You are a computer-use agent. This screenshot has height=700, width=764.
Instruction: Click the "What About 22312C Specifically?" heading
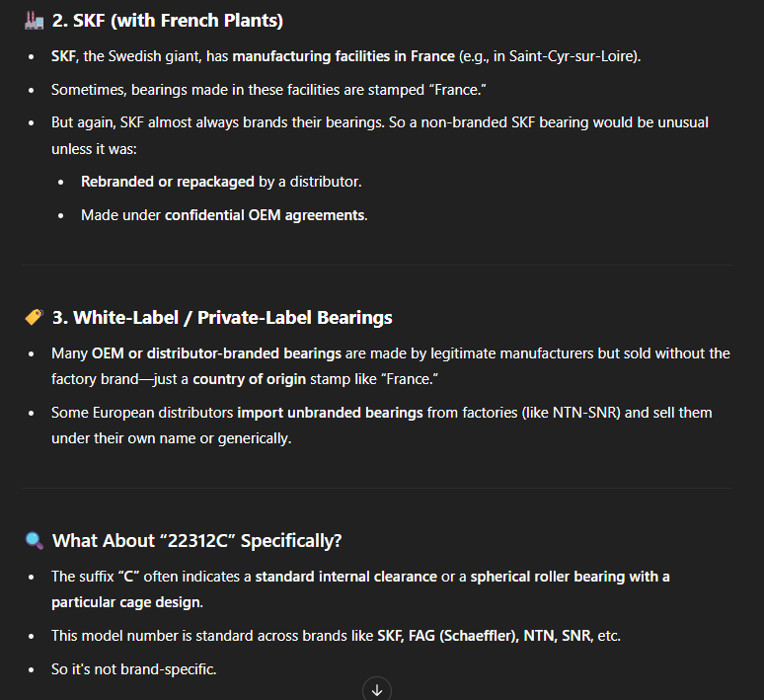[x=197, y=540]
